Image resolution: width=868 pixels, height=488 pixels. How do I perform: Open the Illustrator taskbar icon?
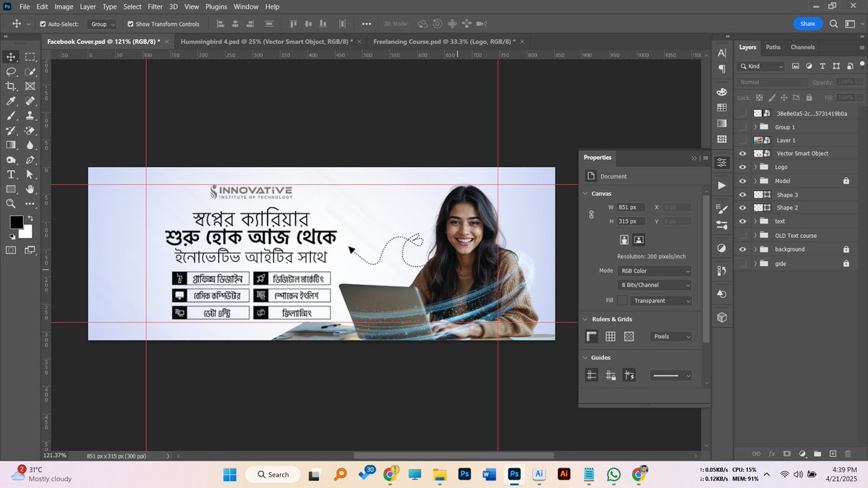(563, 474)
